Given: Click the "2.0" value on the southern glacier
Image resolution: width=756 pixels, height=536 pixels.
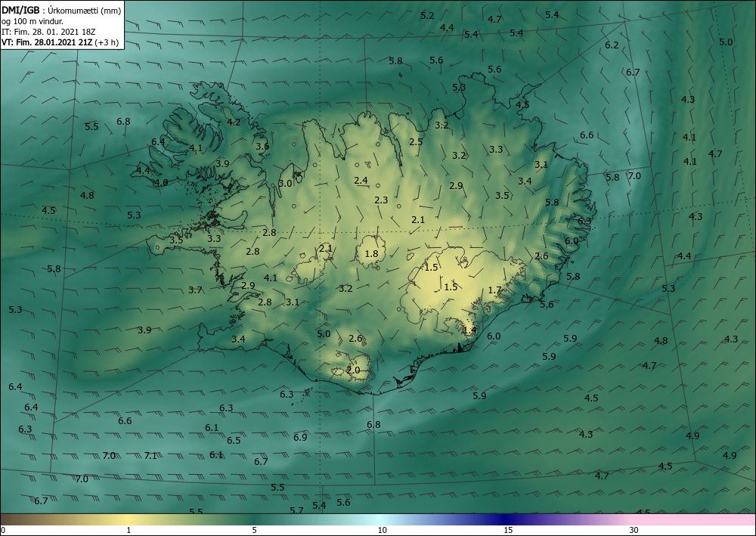Looking at the screenshot, I should click(353, 370).
